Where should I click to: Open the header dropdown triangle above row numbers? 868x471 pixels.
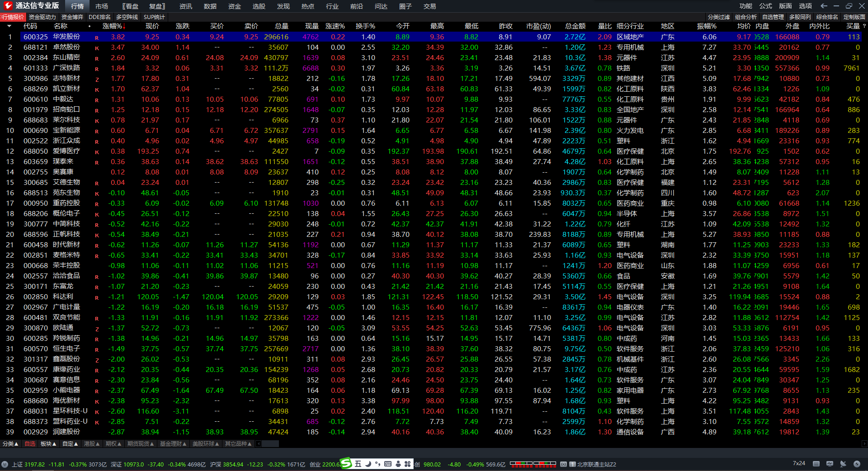[9, 26]
